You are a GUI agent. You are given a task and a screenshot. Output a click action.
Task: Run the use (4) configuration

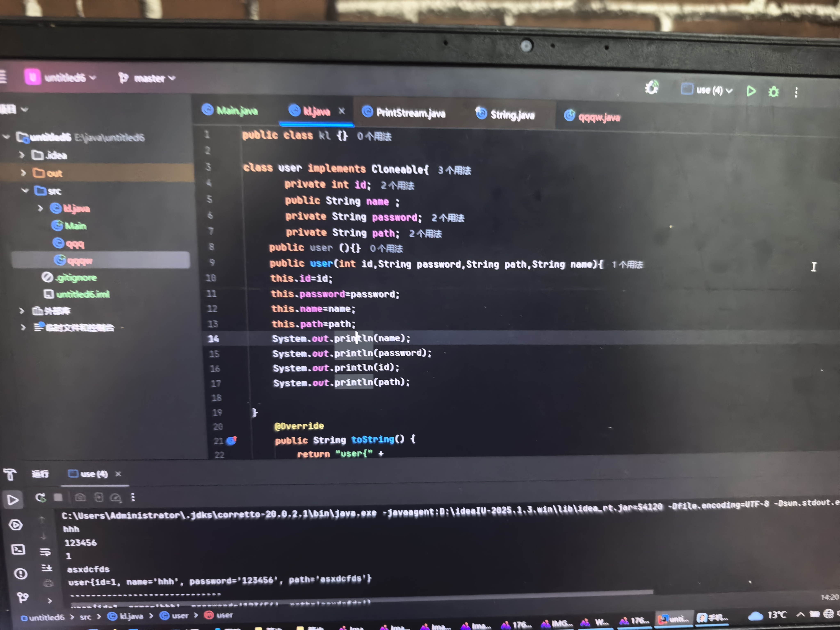751,91
